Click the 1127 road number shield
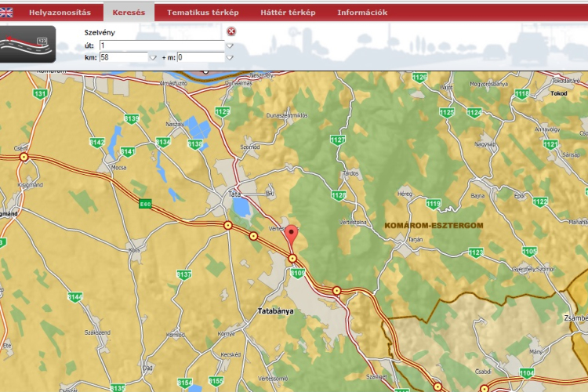Viewport: 588px width, 392px height. coord(338,140)
